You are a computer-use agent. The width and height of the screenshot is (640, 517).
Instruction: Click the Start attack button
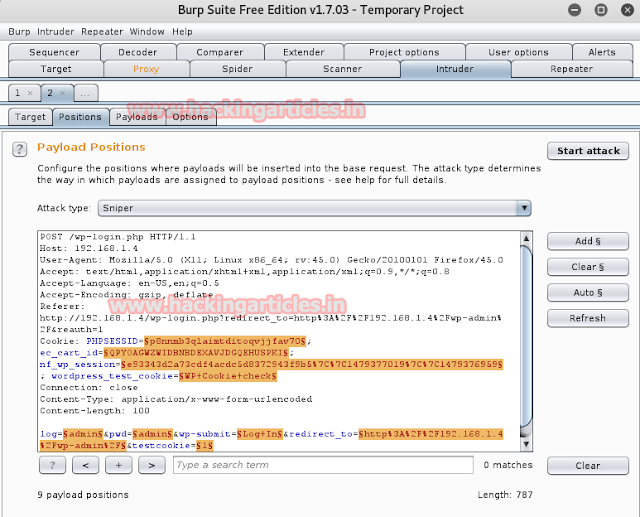[588, 151]
